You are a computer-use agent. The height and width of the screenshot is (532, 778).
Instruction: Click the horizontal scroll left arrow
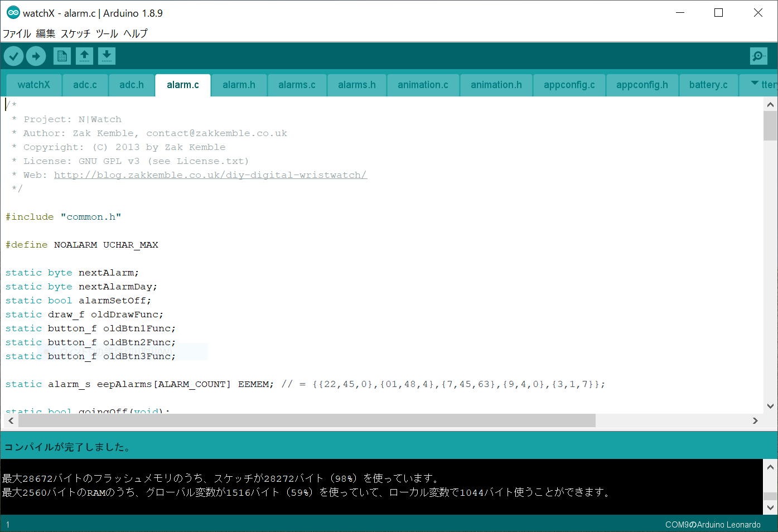click(x=11, y=420)
